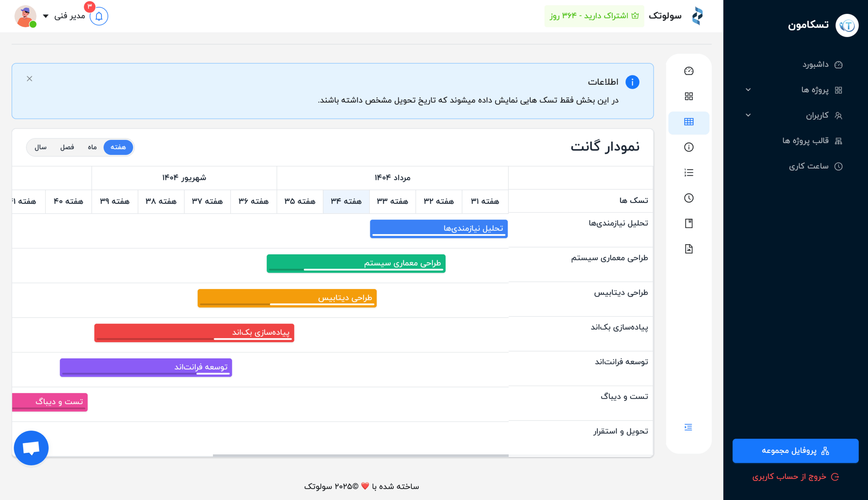Open the info circle icon in view panel
Image resolution: width=868 pixels, height=500 pixels.
(x=689, y=147)
